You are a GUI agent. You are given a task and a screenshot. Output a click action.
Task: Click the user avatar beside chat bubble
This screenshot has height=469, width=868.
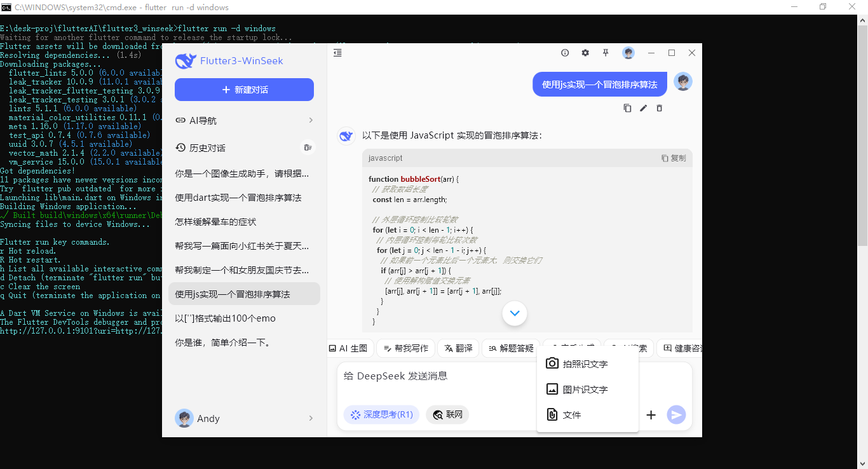point(683,82)
